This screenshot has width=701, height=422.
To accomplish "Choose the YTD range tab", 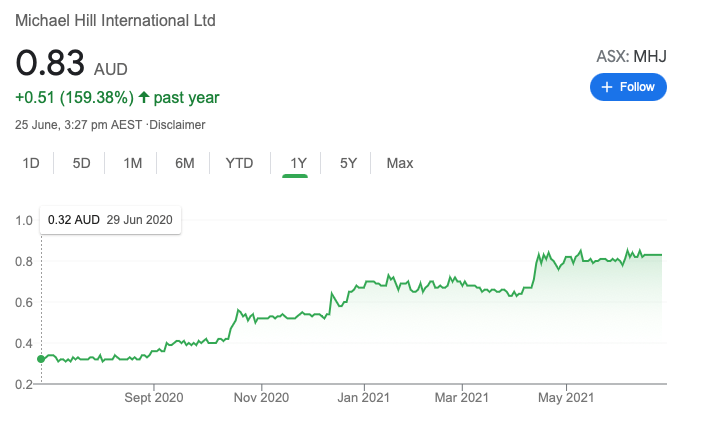I will tap(239, 163).
